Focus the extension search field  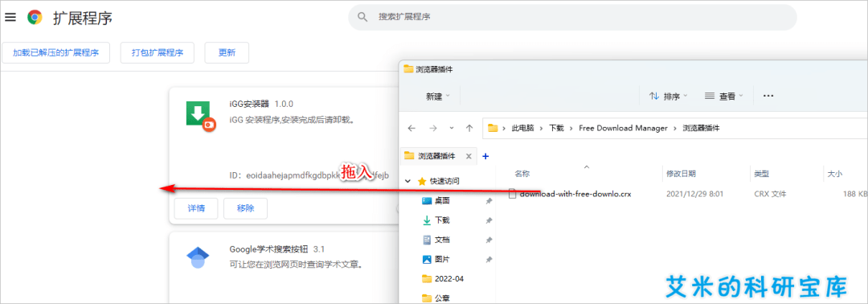(x=572, y=17)
